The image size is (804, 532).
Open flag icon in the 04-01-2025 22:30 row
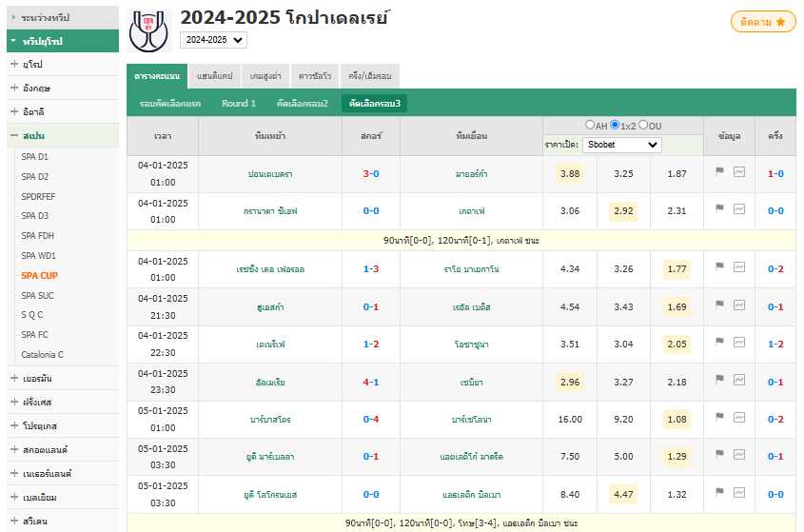point(719,341)
